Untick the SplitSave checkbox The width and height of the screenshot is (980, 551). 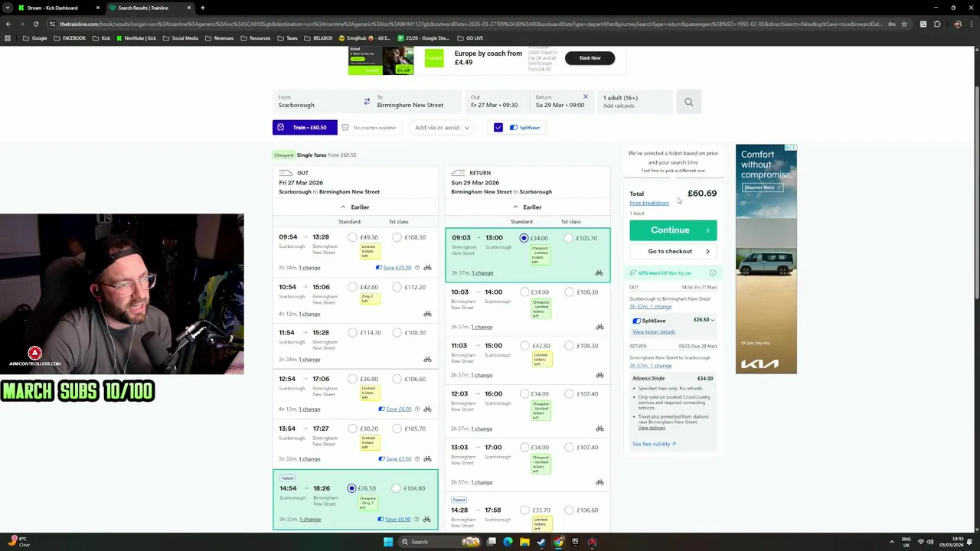pyautogui.click(x=498, y=128)
